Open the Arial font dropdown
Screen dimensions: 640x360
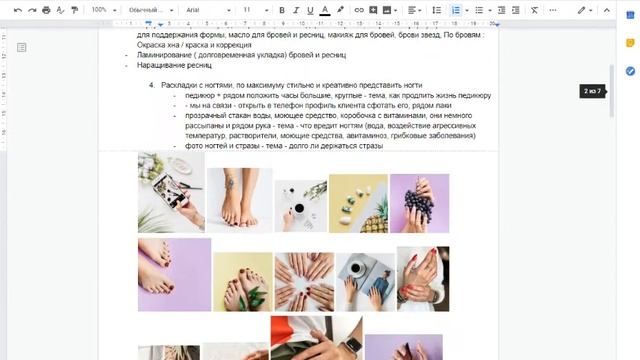coord(208,10)
